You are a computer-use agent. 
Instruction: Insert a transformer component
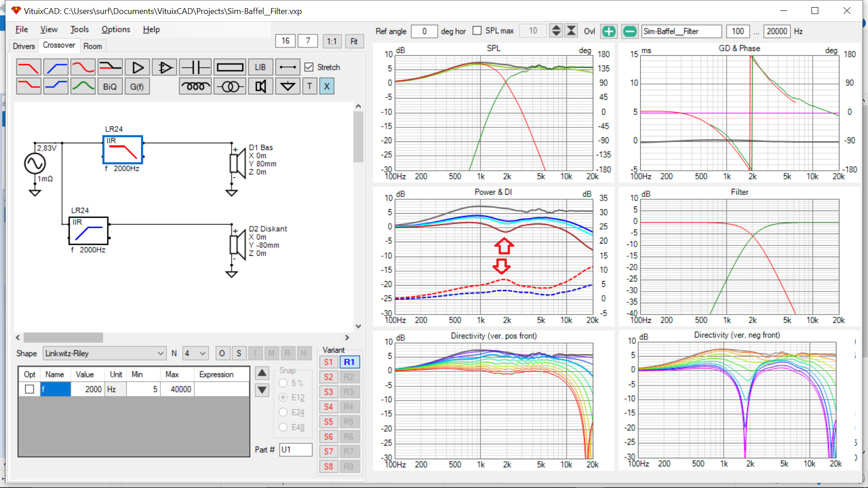[x=230, y=86]
